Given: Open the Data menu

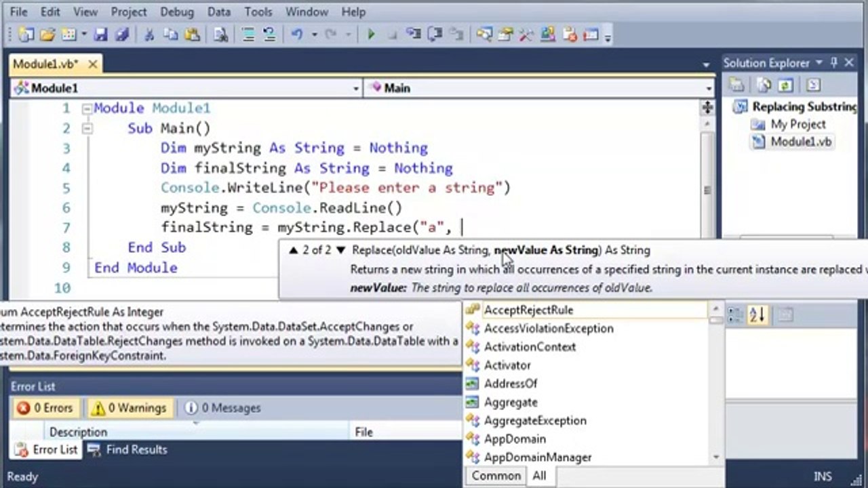Looking at the screenshot, I should click(x=219, y=12).
